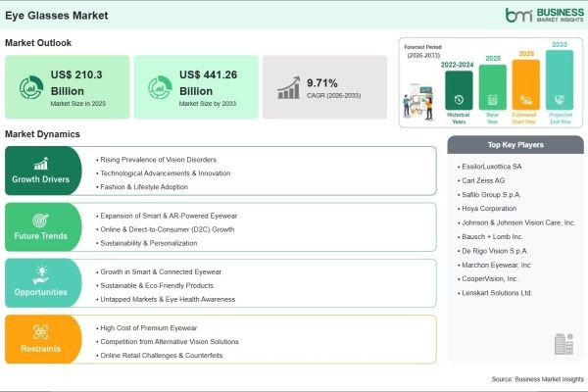Click the icon inside the 2033 bar
This screenshot has height=392, width=588.
560,100
